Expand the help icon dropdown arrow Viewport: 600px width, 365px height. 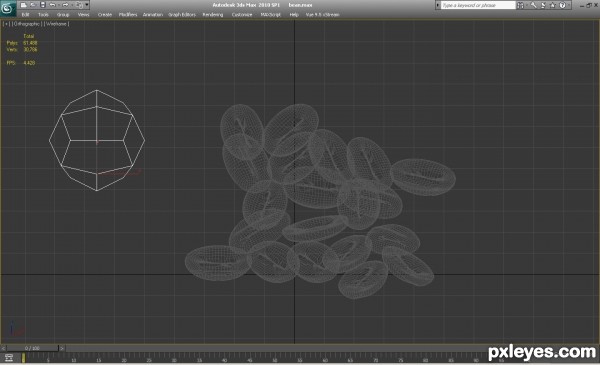[569, 5]
